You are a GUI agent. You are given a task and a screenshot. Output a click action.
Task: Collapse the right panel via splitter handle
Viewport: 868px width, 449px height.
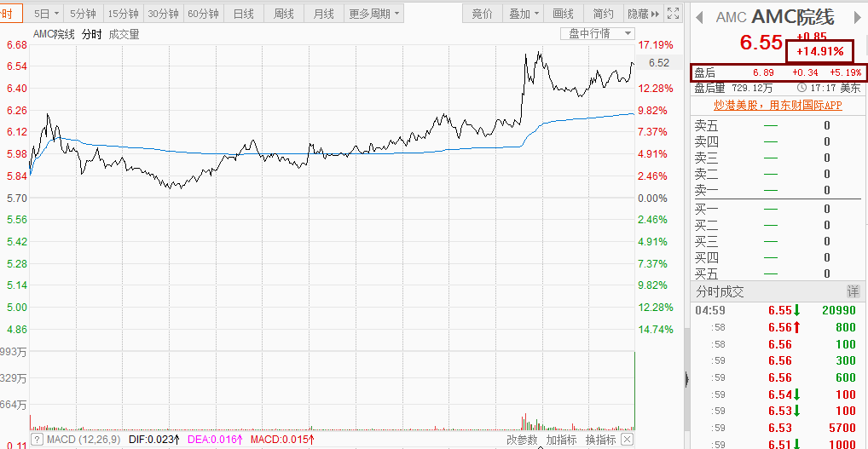686,379
